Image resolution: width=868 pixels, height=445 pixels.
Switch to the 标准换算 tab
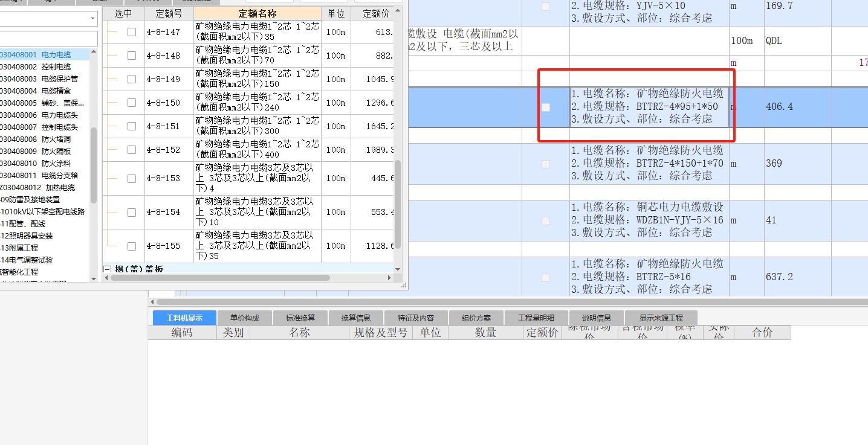(x=300, y=318)
